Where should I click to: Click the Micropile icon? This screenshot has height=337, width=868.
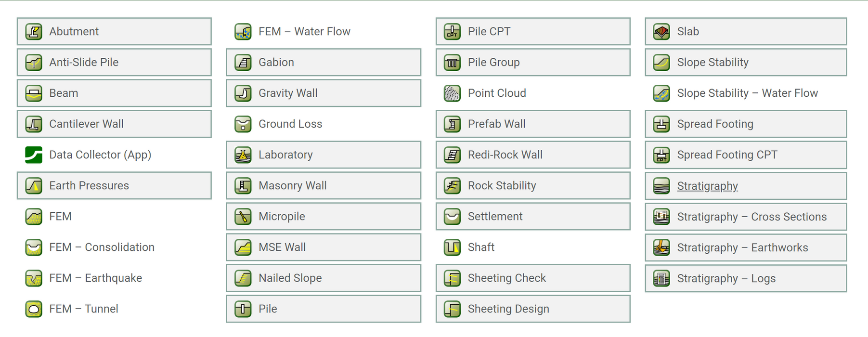[x=243, y=217]
